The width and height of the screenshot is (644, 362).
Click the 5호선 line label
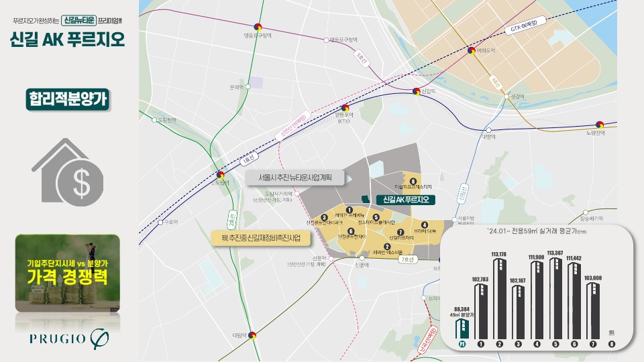pos(362,59)
